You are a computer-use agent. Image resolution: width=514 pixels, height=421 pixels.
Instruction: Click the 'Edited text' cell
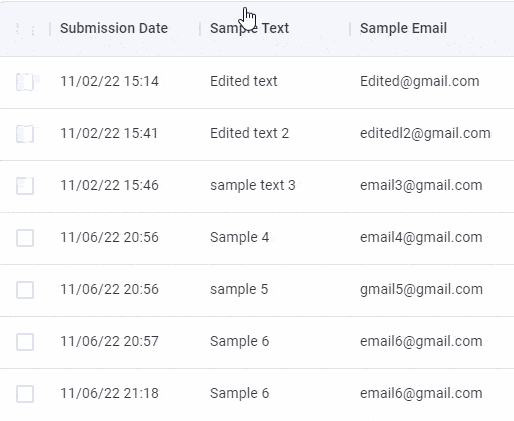[244, 81]
